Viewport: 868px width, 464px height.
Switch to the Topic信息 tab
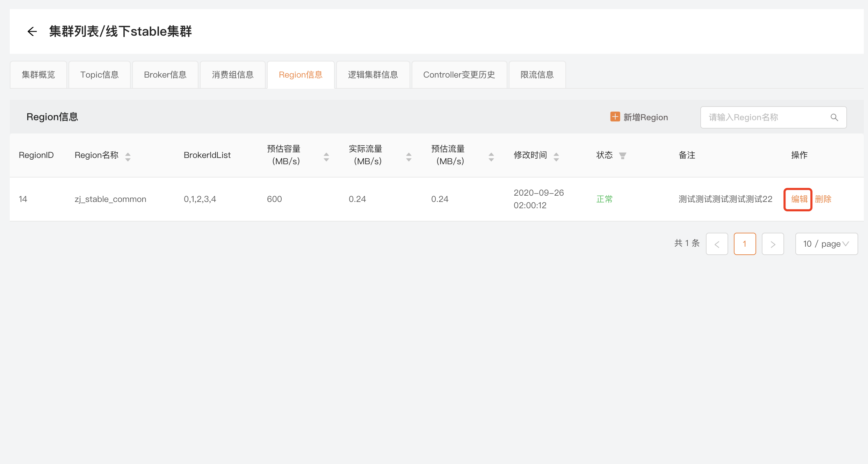point(100,75)
